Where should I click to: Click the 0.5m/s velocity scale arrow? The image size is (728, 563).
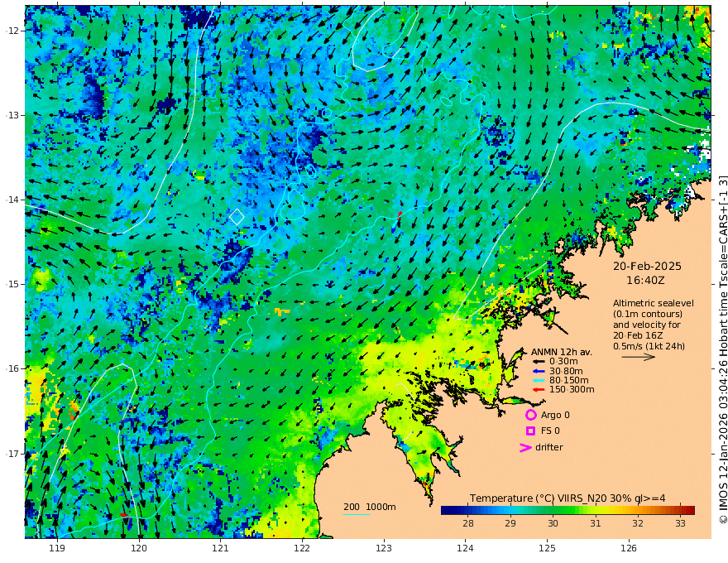(639, 357)
